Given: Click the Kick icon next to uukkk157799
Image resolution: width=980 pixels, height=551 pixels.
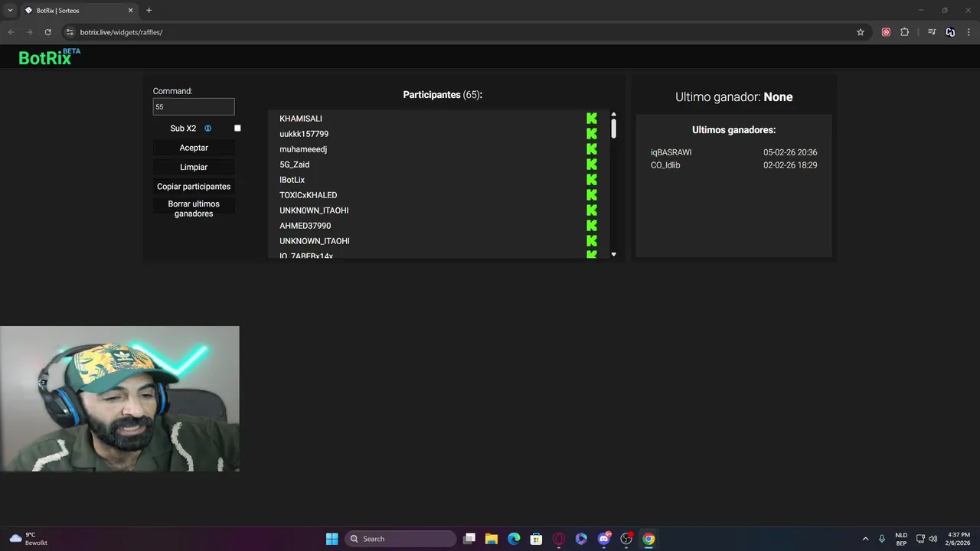Looking at the screenshot, I should click(x=592, y=134).
